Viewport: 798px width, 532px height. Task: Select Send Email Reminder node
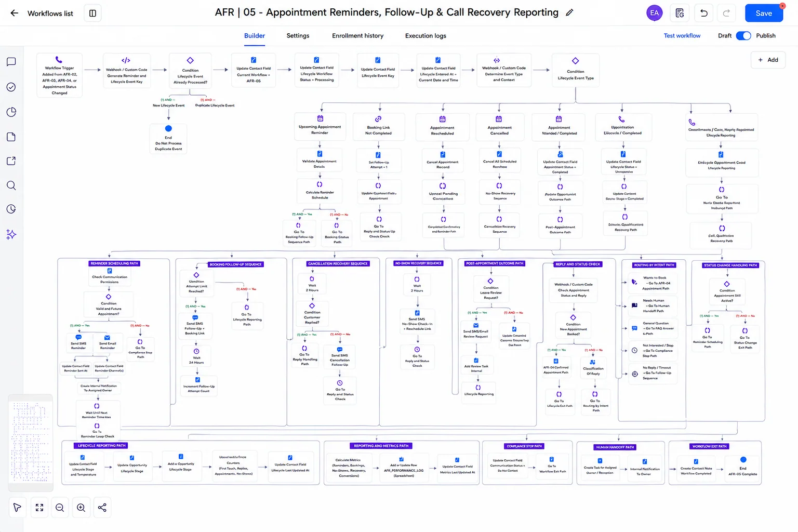108,342
